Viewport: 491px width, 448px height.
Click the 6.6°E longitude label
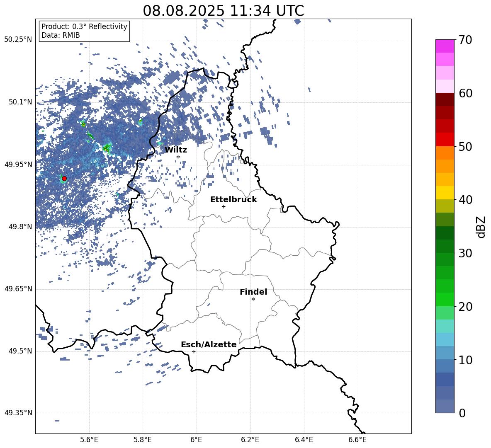357,440
